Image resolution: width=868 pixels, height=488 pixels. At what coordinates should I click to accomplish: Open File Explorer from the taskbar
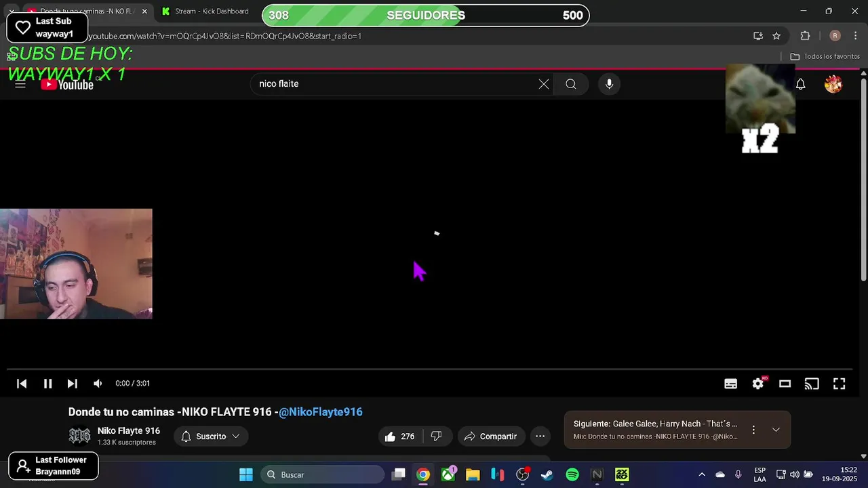(473, 474)
